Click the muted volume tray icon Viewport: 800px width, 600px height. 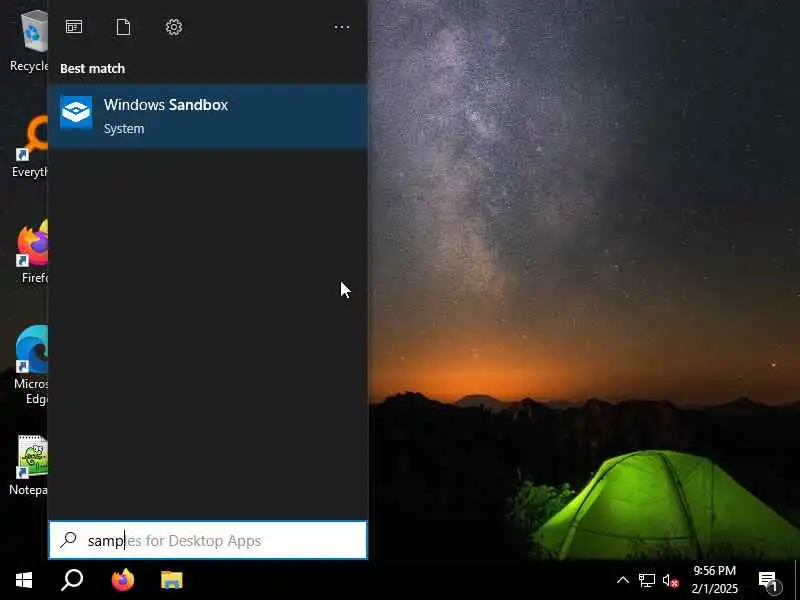tap(670, 581)
